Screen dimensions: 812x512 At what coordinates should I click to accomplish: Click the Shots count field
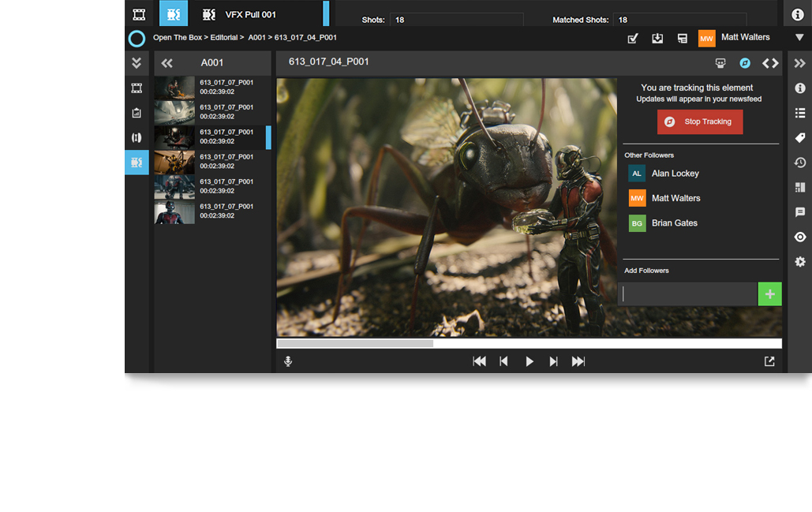(456, 20)
